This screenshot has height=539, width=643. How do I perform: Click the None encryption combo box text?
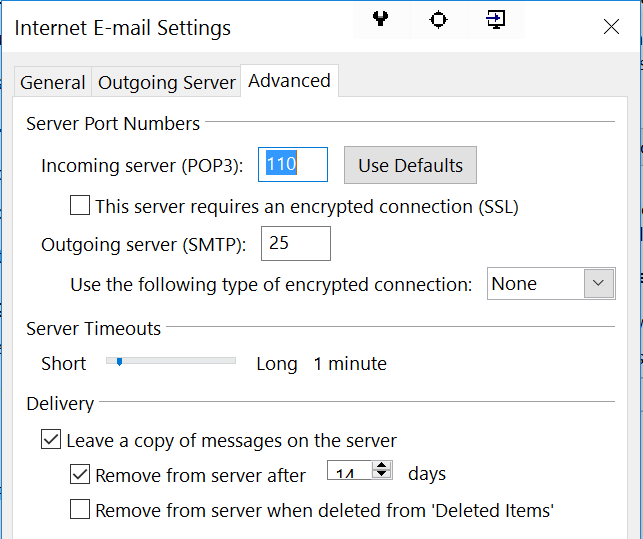[x=514, y=284]
